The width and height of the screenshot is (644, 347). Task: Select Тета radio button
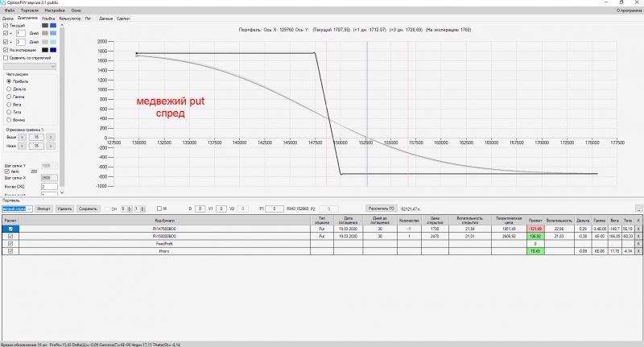tap(9, 112)
